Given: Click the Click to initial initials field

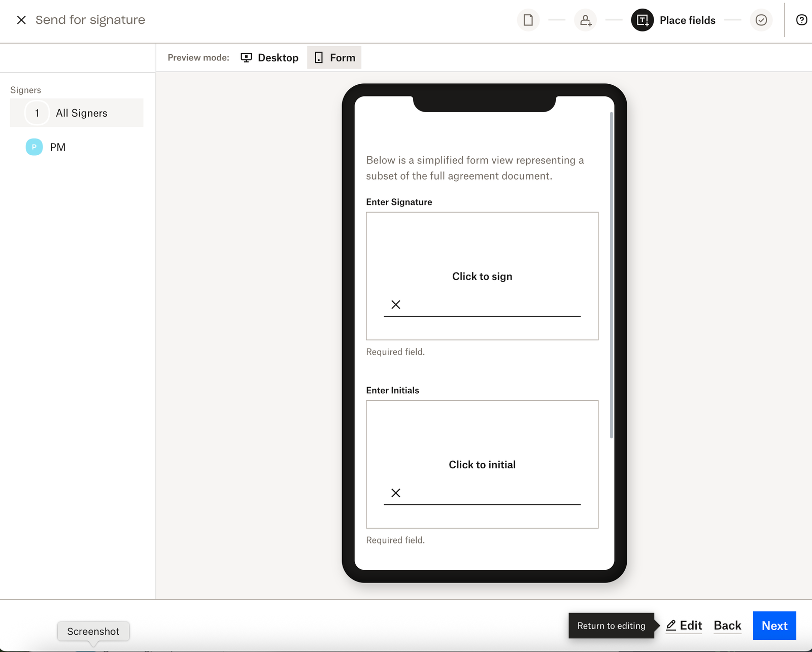Looking at the screenshot, I should tap(482, 464).
